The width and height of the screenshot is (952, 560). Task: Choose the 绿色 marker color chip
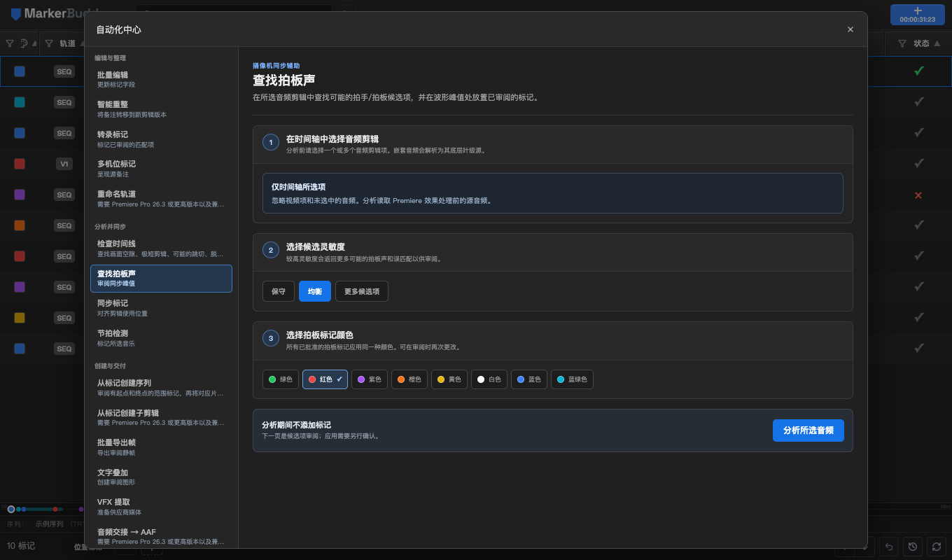281,379
